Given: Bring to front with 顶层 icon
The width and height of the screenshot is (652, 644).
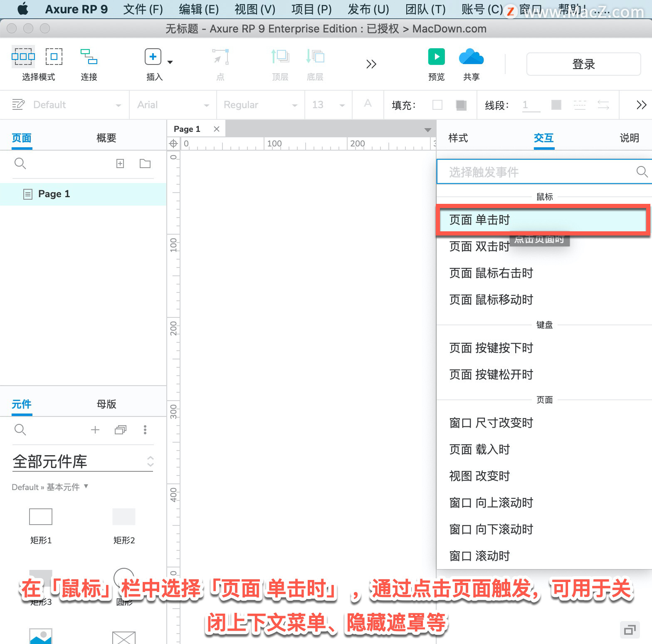Looking at the screenshot, I should 280,57.
